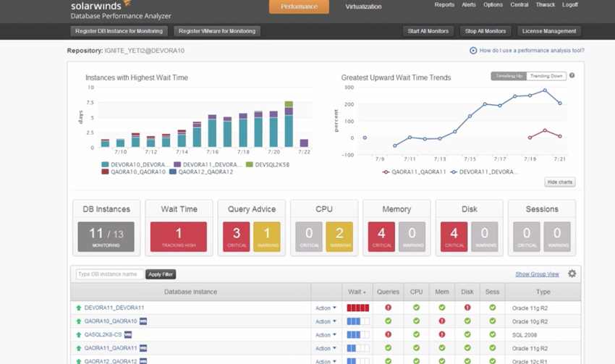Screen dimensions: 615x364
Task: Click Register DB Instance for Monitoring
Action: tap(119, 31)
